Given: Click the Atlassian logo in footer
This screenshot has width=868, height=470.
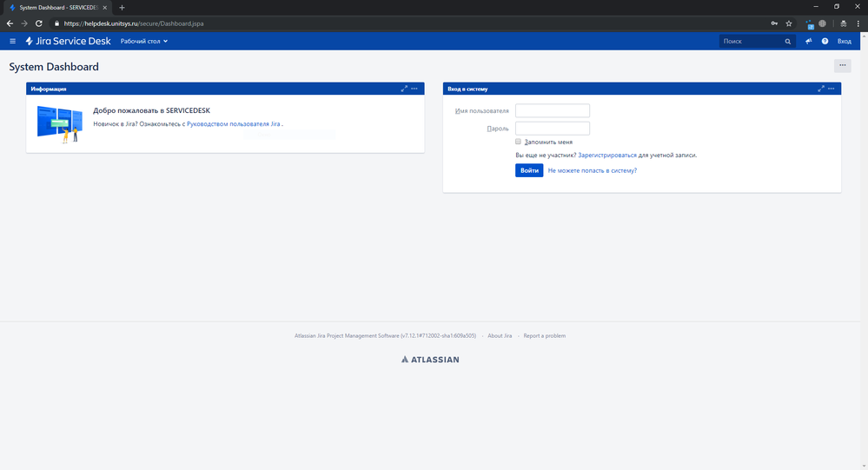Looking at the screenshot, I should point(430,360).
